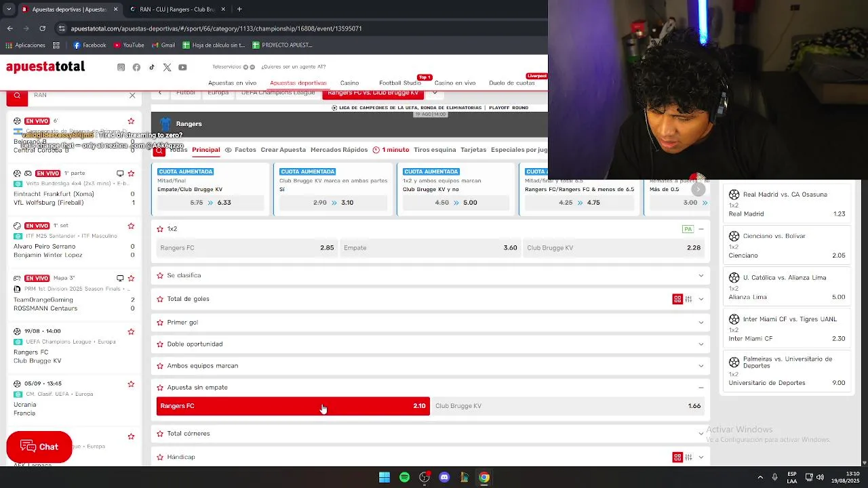The height and width of the screenshot is (488, 868).
Task: Star the Se clasifica market
Action: coord(160,275)
